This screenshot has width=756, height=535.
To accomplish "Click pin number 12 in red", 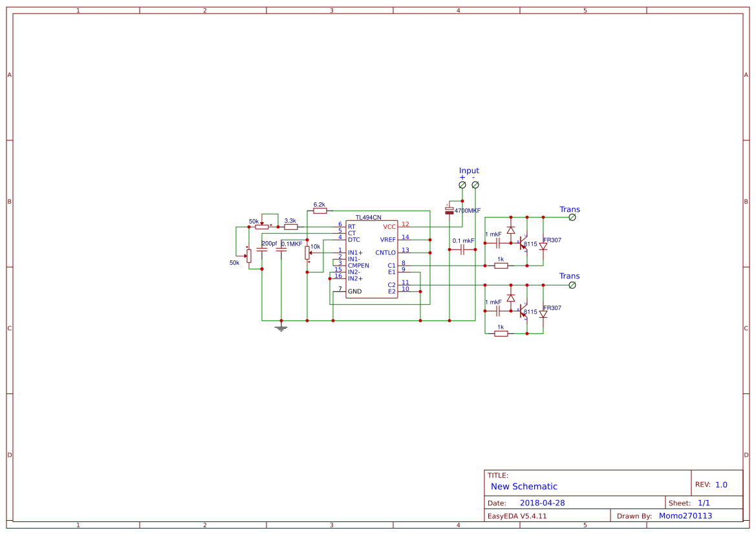I will 405,224.
